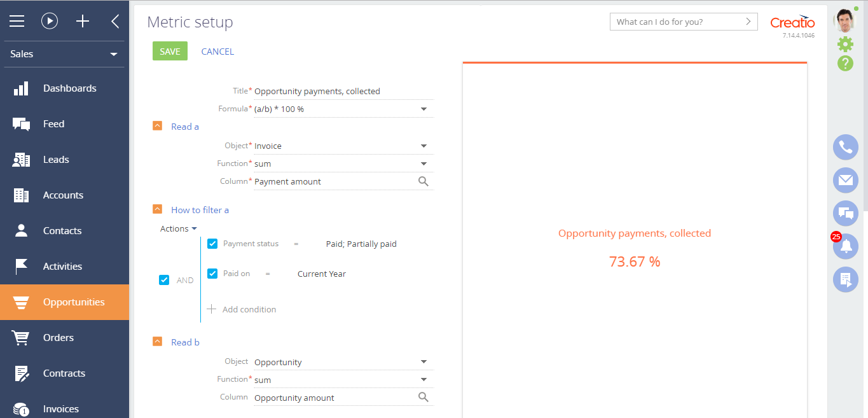
Task: Open notifications bell with 25 badge
Action: click(x=845, y=247)
